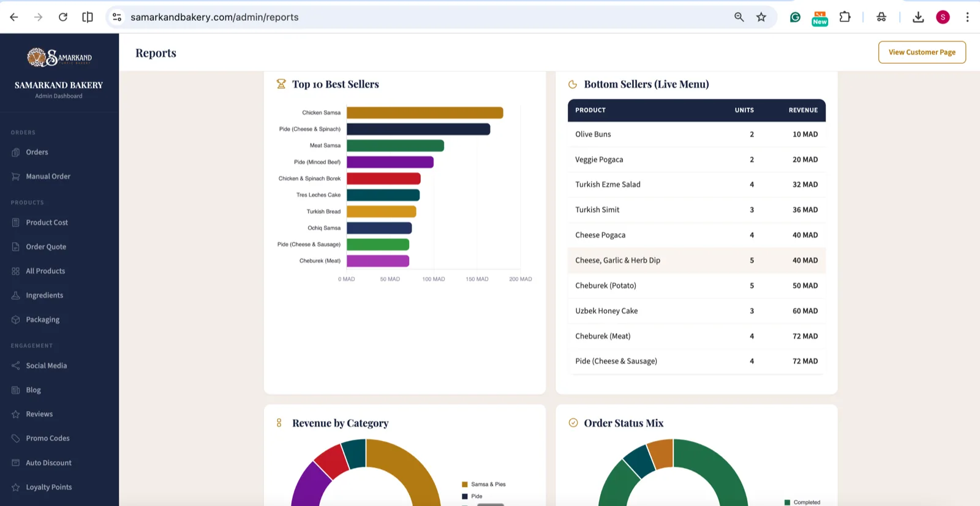Click the zoom magnifier icon in the address bar

click(739, 17)
